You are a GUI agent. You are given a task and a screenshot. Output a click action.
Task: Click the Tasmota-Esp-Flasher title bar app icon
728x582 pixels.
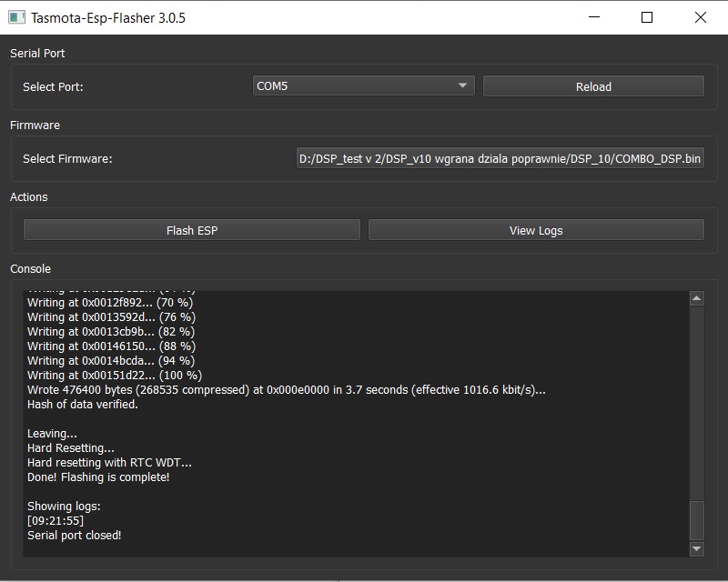point(15,17)
